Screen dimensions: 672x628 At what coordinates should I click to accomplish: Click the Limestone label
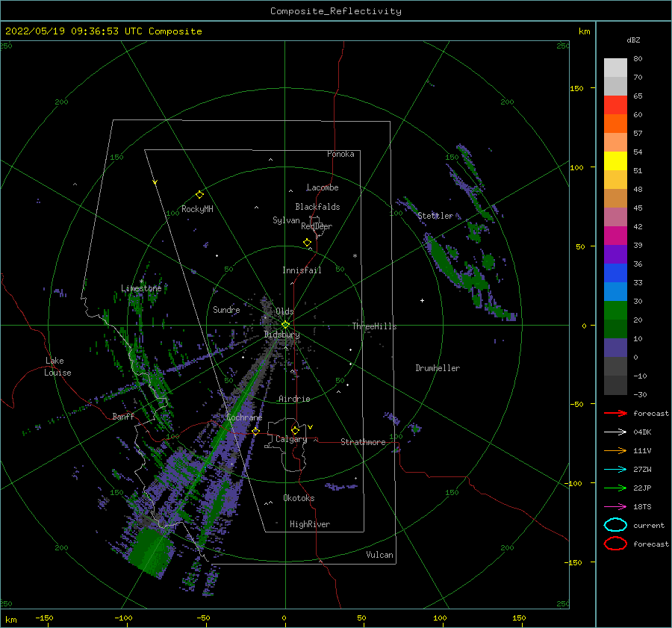pyautogui.click(x=141, y=288)
